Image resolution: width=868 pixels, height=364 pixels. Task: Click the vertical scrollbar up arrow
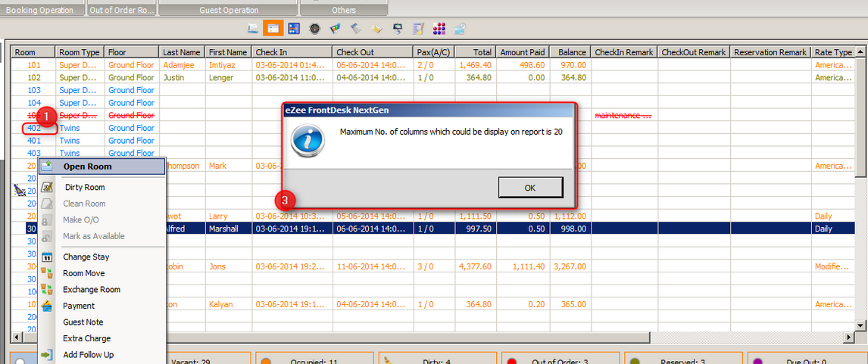[860, 52]
